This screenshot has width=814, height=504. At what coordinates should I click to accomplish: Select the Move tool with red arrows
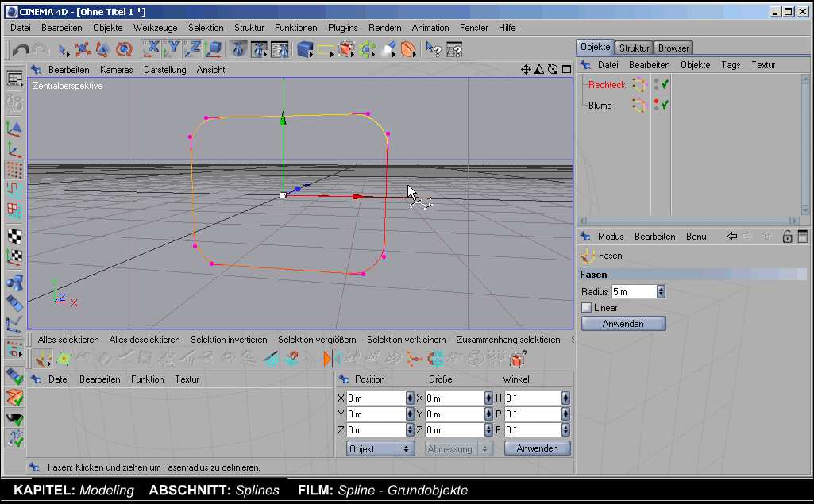82,49
